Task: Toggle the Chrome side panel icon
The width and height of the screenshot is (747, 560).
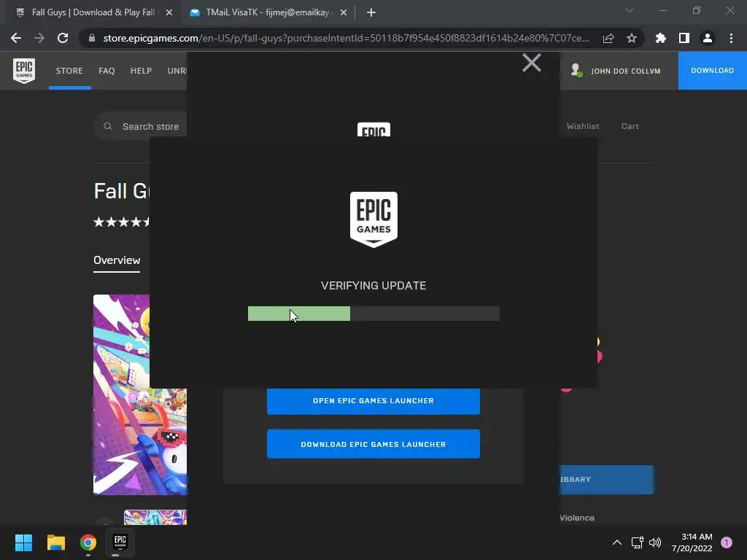Action: pos(684,38)
